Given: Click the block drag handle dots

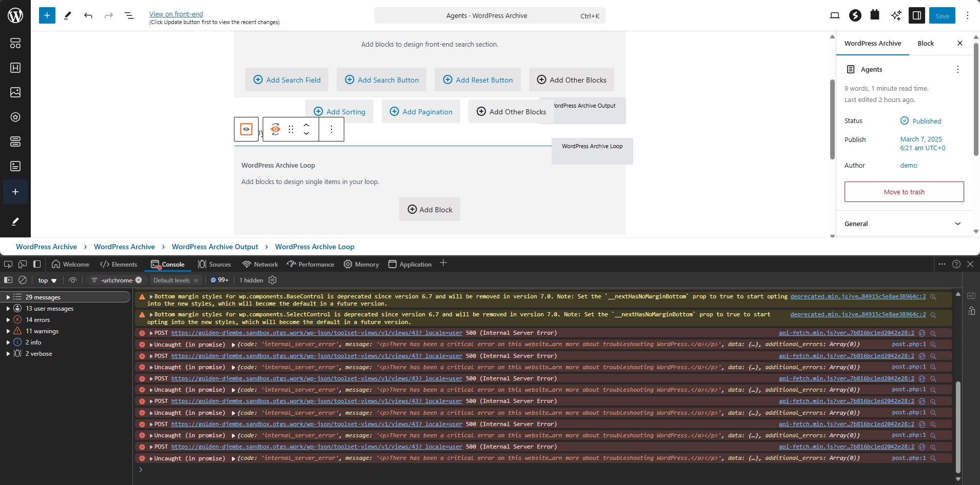Looking at the screenshot, I should (x=291, y=129).
